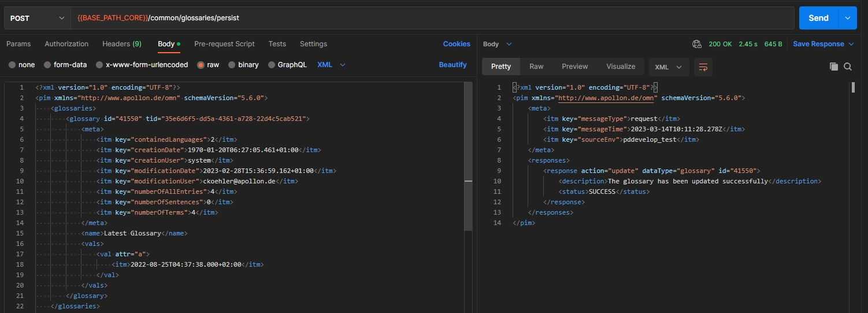This screenshot has width=868, height=313.
Task: Open the response XML format dropdown
Action: 669,67
